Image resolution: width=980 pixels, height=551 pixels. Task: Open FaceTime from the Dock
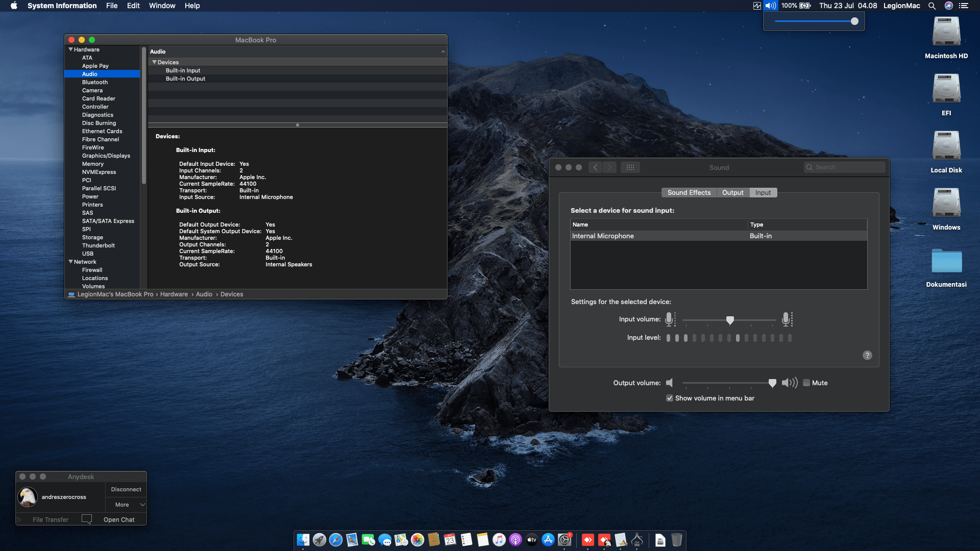pyautogui.click(x=369, y=540)
